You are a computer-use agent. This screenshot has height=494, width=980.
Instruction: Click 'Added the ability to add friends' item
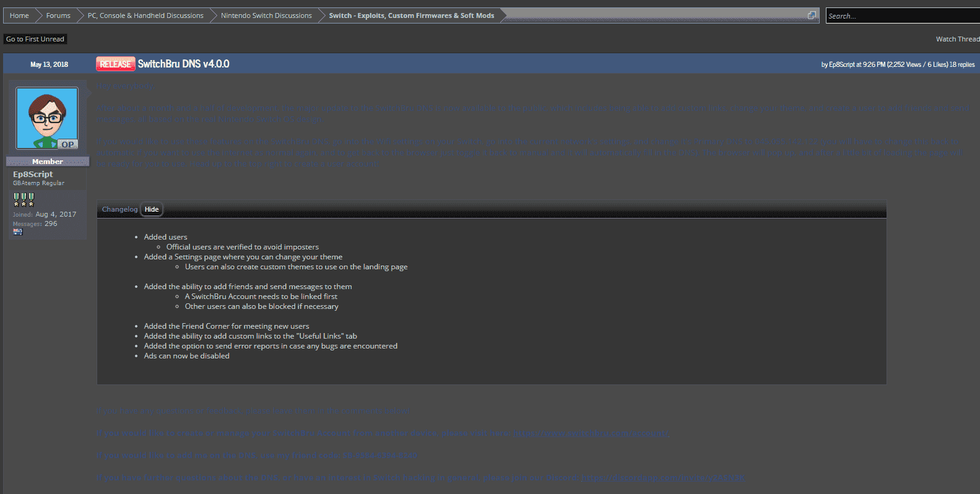tap(248, 287)
